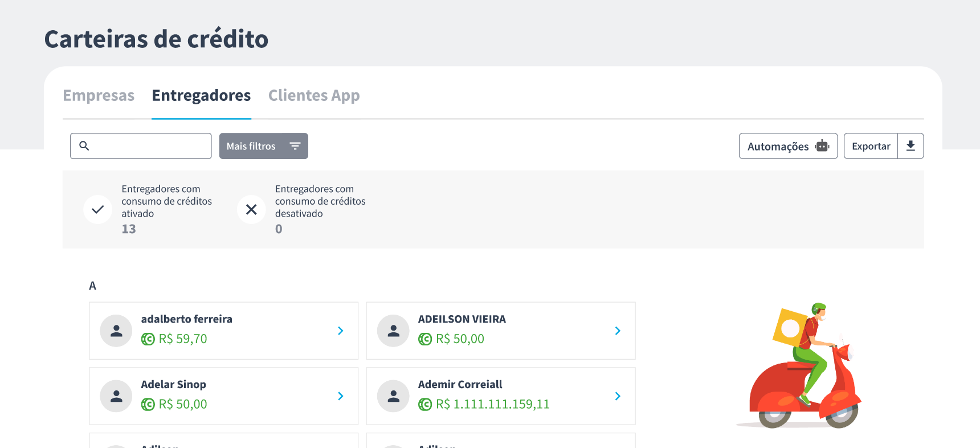
Task: Focus the search input field
Action: [149, 146]
